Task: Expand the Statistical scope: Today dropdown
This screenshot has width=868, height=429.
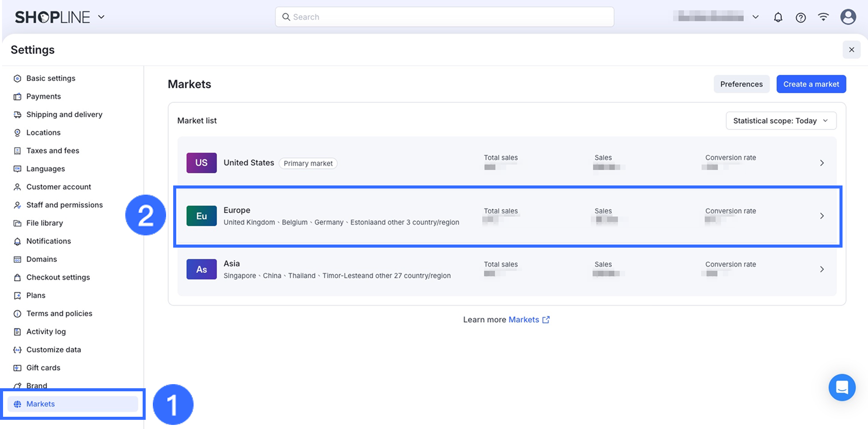Action: click(x=780, y=121)
